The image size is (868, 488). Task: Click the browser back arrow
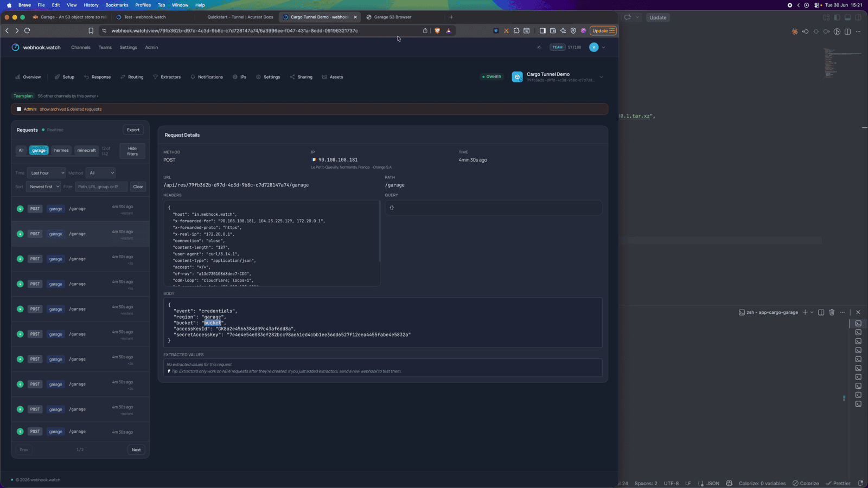7,31
